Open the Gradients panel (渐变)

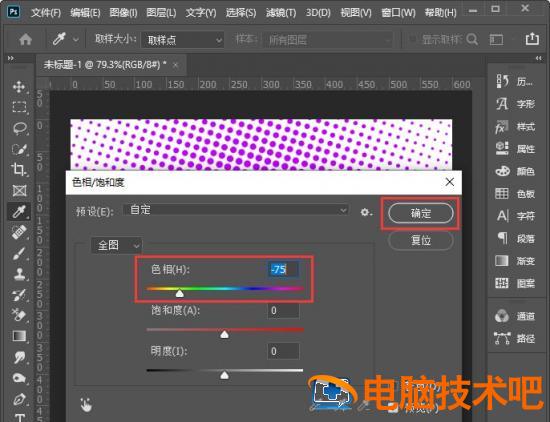point(515,261)
